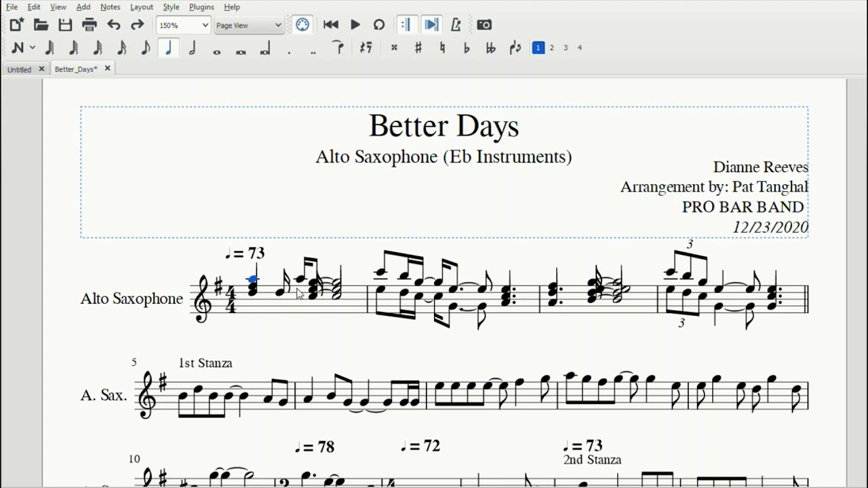Undo the last action
The height and width of the screenshot is (488, 868).
pyautogui.click(x=114, y=25)
